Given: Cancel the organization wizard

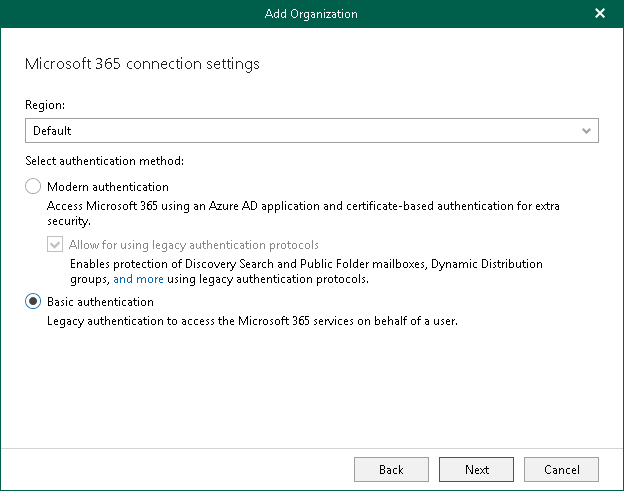Looking at the screenshot, I should pos(561,469).
